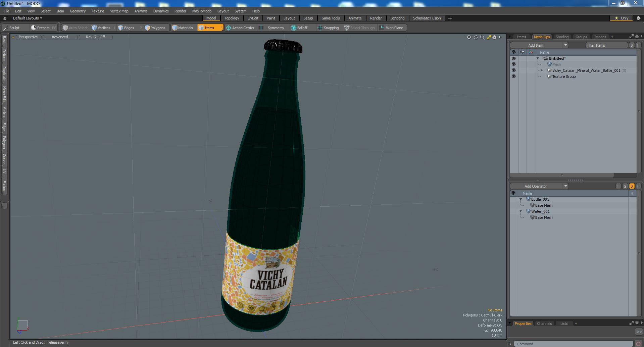This screenshot has width=644, height=347.
Task: Collapse the Untitled scene tree
Action: 538,58
